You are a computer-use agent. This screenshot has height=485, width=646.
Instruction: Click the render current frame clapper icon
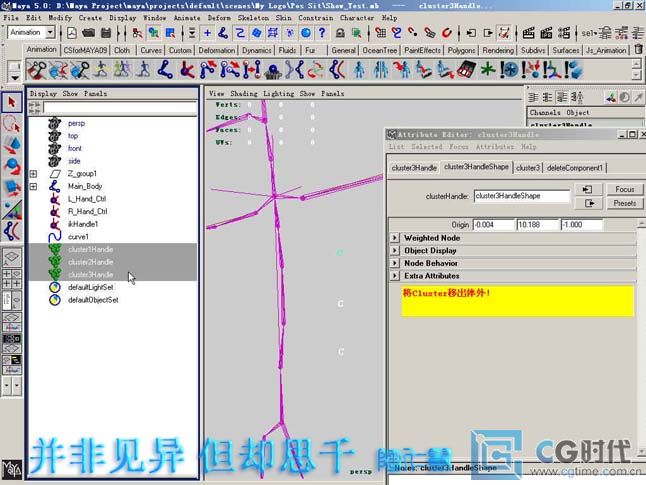(x=529, y=33)
